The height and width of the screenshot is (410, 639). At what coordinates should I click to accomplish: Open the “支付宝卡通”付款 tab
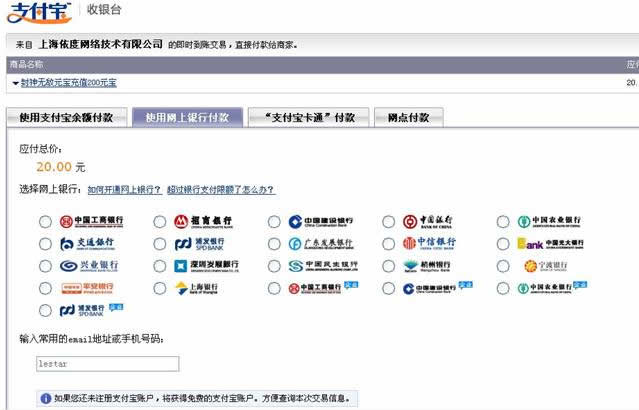[x=308, y=118]
